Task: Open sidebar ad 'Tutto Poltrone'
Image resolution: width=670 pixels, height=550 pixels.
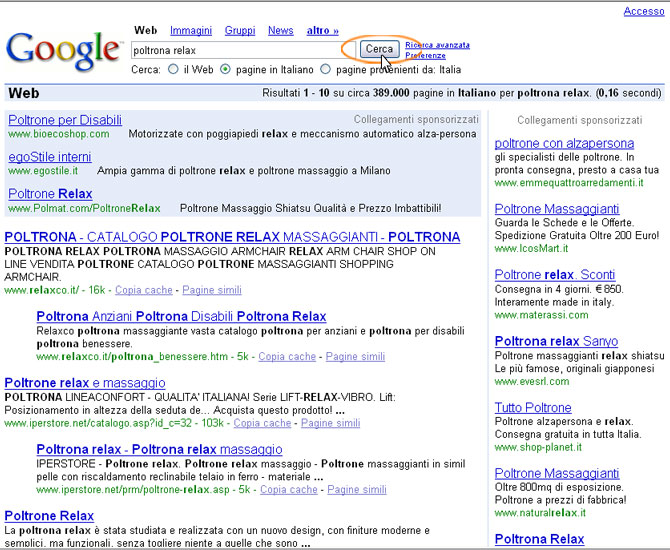Action: coord(533,408)
